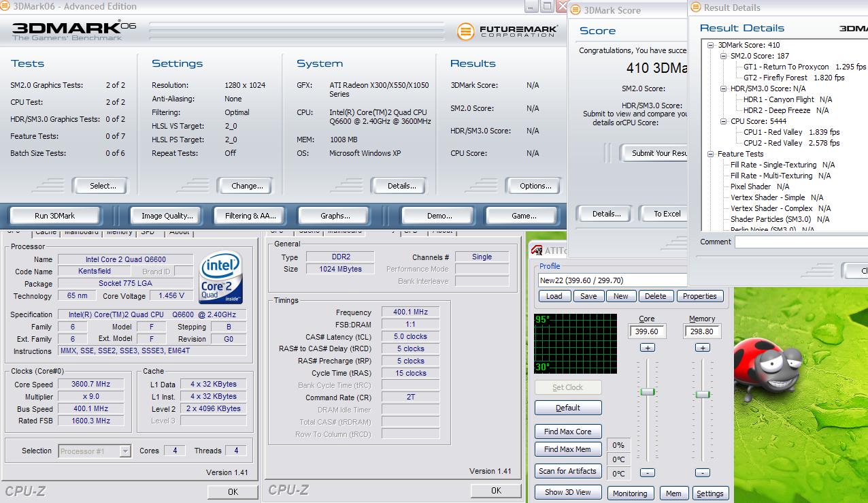Collapse the SM2.0 Score: 187 node

click(x=724, y=56)
